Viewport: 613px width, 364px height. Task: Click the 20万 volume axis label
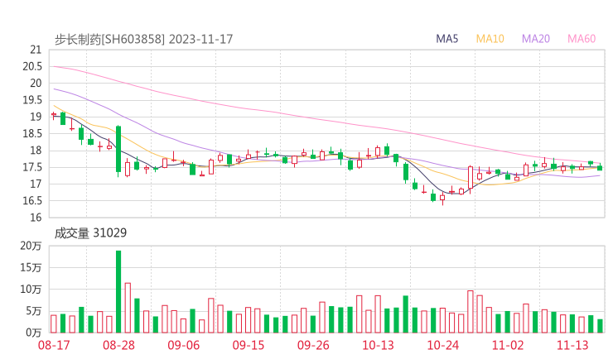(31, 246)
